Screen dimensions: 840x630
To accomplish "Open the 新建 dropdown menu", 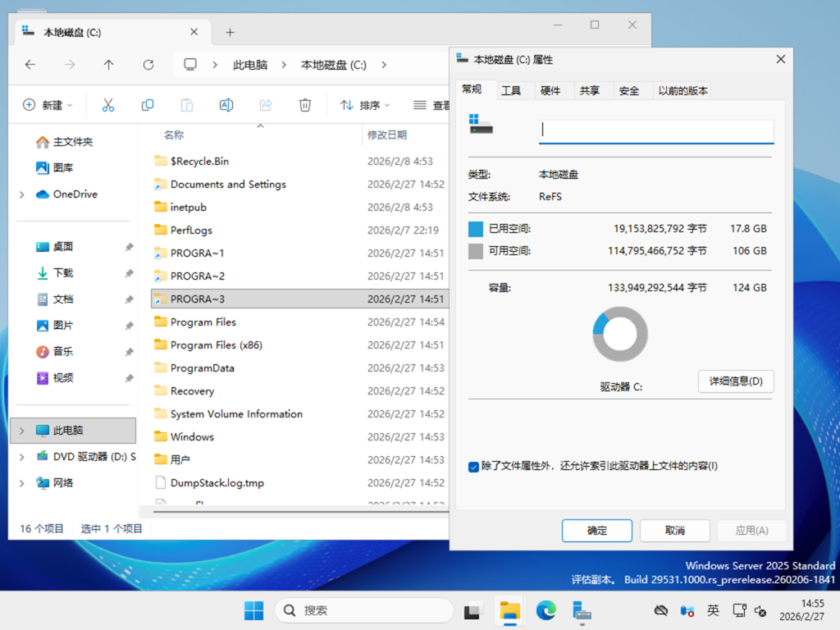I will (48, 105).
